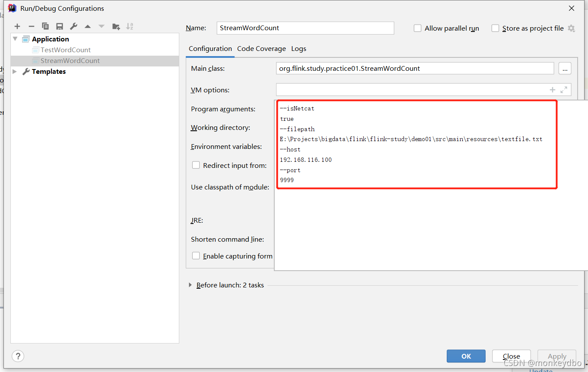Select the Application node label

[x=51, y=39]
